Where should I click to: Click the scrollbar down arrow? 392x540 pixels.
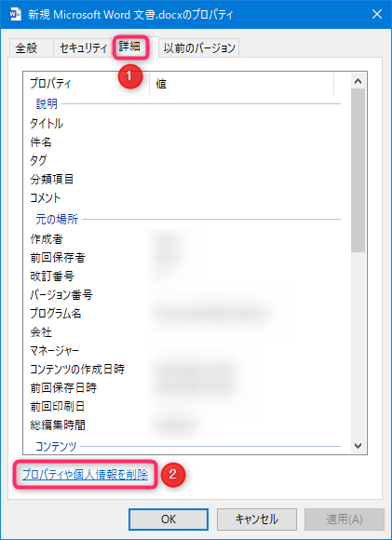(x=358, y=446)
